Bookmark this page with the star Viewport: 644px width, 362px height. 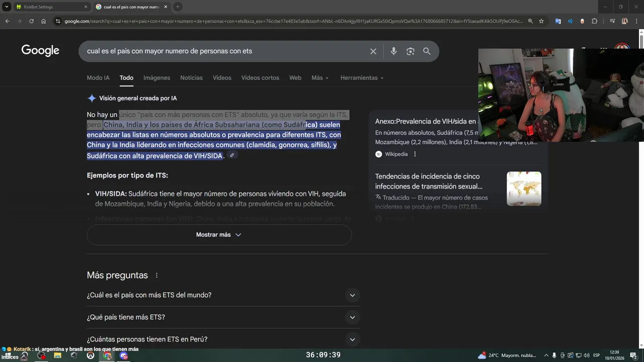pos(541,21)
